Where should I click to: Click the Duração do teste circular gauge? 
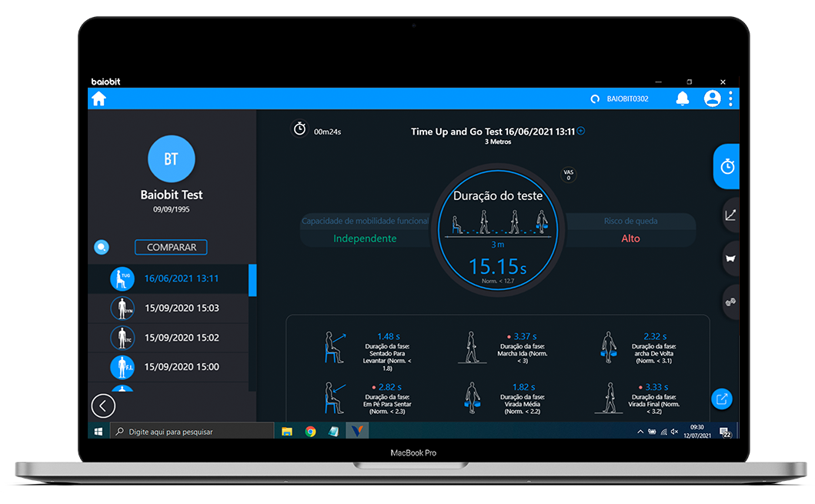(497, 229)
